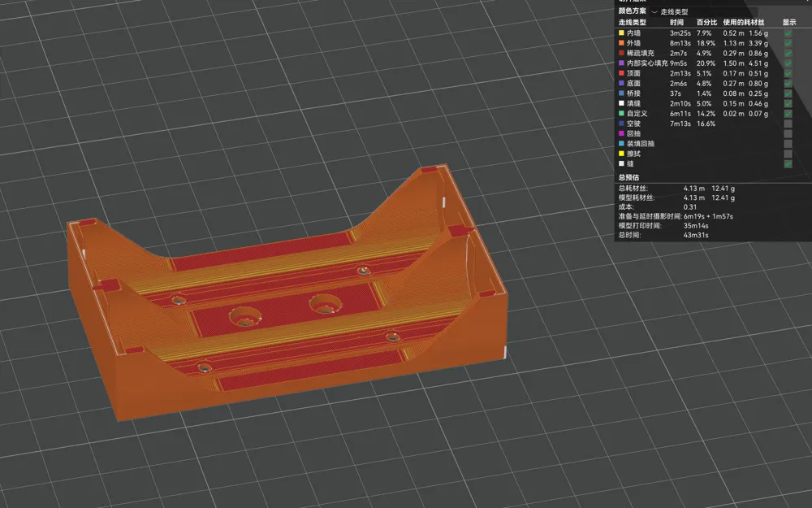This screenshot has height=508, width=812.
Task: Click the 填缝 row label
Action: tap(634, 103)
